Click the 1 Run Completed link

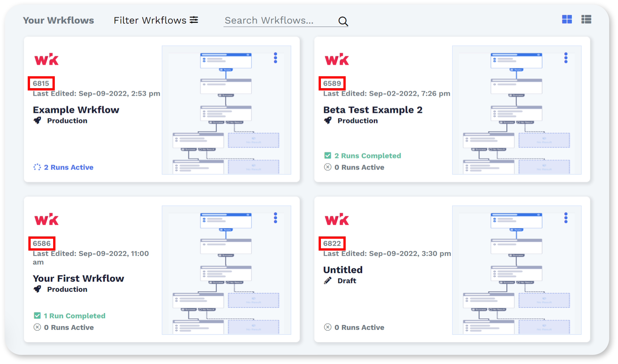pos(75,316)
